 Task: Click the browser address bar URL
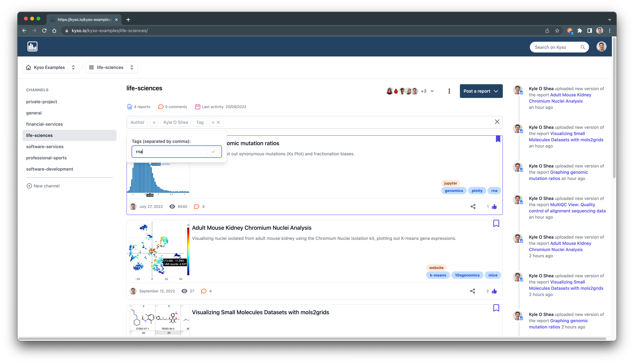click(x=110, y=31)
